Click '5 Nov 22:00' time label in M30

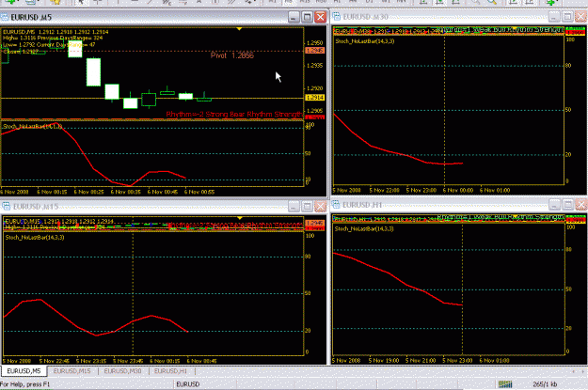(x=385, y=190)
